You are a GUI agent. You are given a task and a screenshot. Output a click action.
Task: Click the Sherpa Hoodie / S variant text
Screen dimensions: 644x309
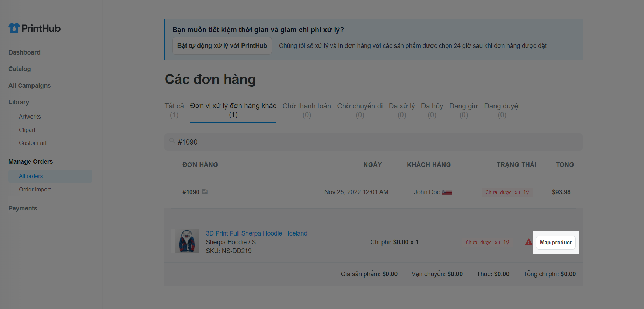231,242
